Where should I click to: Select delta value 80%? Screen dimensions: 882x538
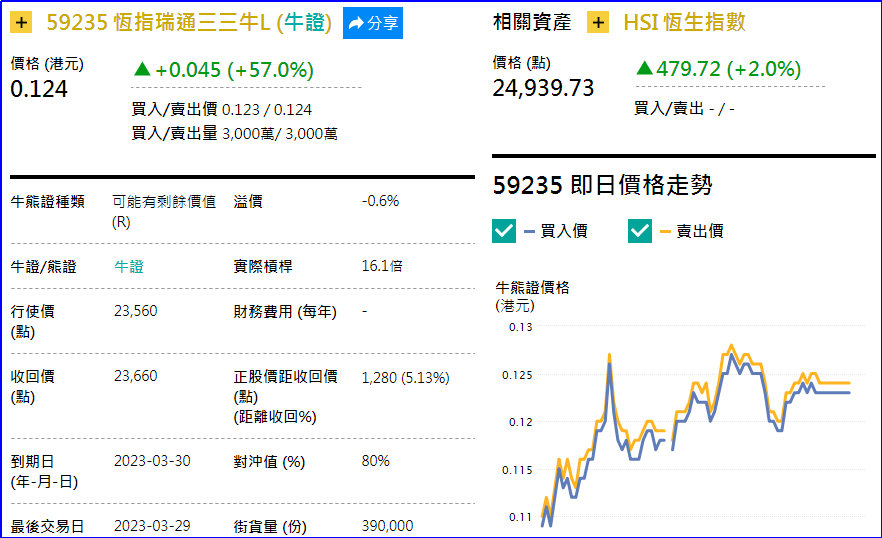(376, 461)
